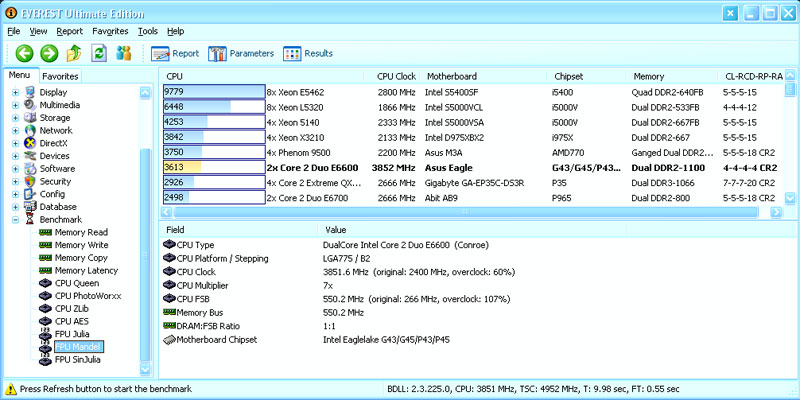
Task: Click the warning icon in status bar
Action: pos(11,389)
